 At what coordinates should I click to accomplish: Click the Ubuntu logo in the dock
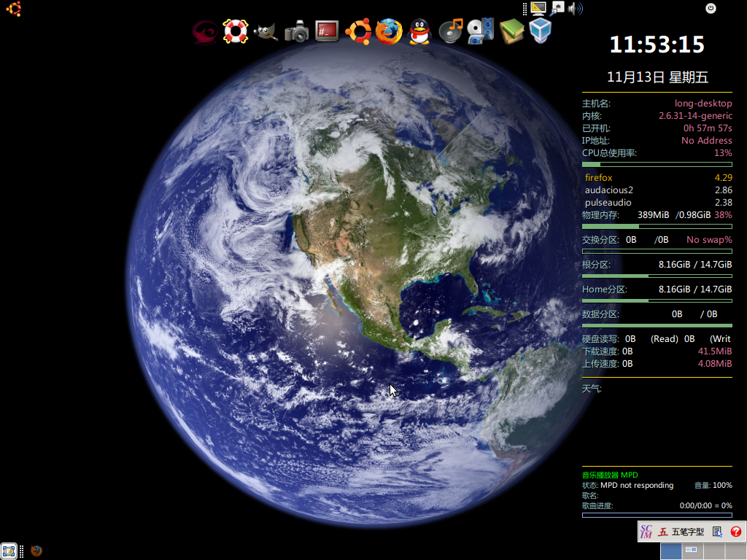point(357,31)
